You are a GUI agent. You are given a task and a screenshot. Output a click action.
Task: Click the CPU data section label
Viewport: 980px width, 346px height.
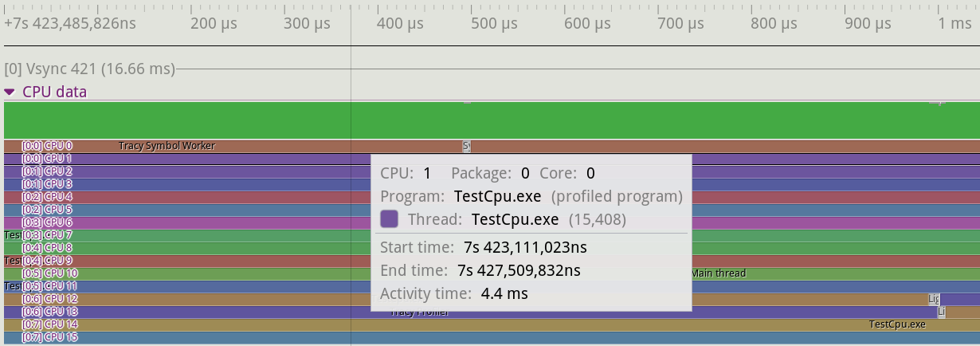(x=54, y=92)
